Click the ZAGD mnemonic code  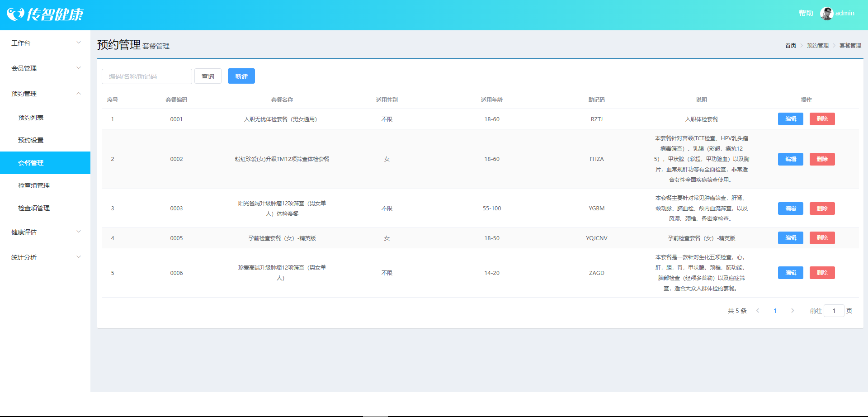tap(597, 273)
